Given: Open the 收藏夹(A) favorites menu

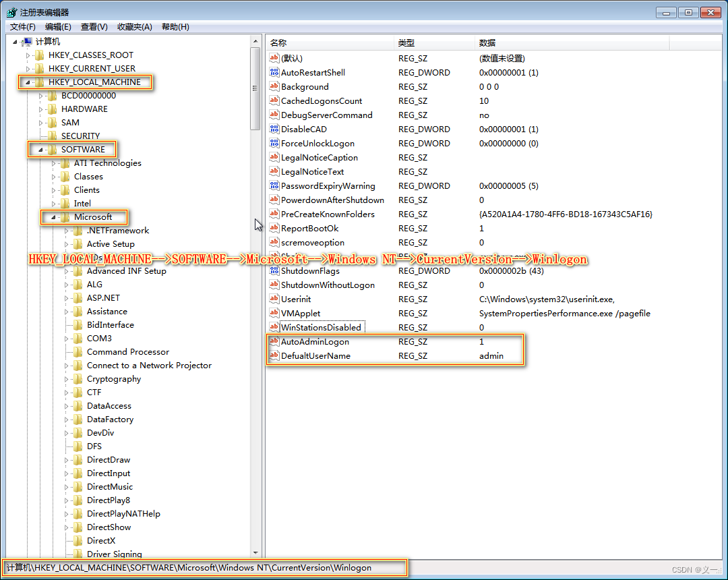Looking at the screenshot, I should pyautogui.click(x=135, y=27).
